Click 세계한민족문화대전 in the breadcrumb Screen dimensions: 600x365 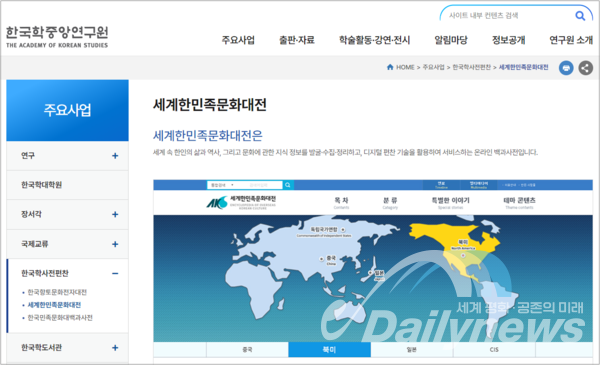coord(523,67)
